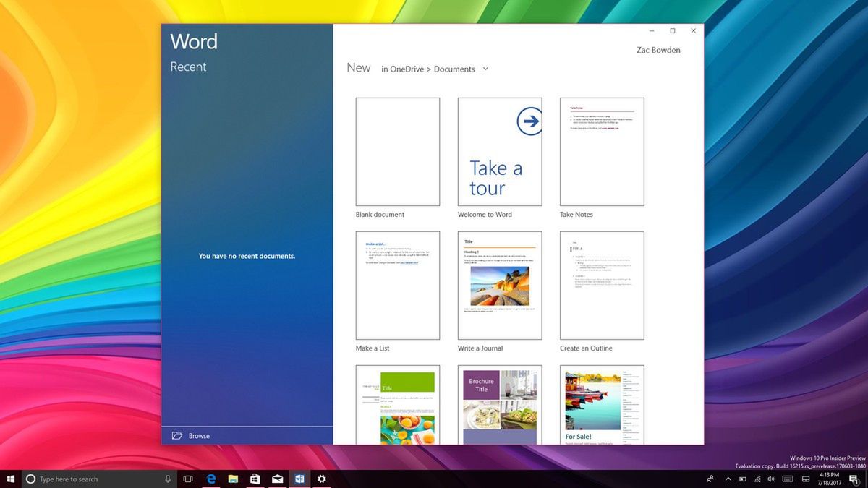Click the People icon in the taskbar

point(710,479)
